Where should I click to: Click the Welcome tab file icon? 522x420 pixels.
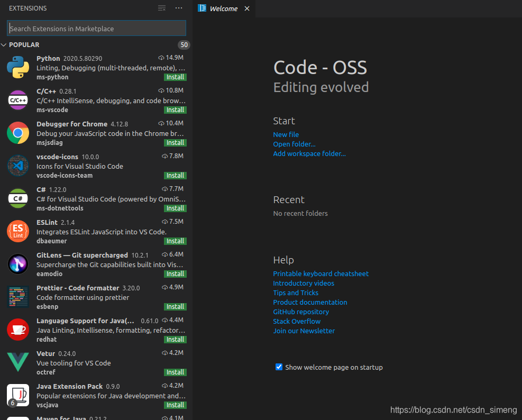tap(202, 8)
